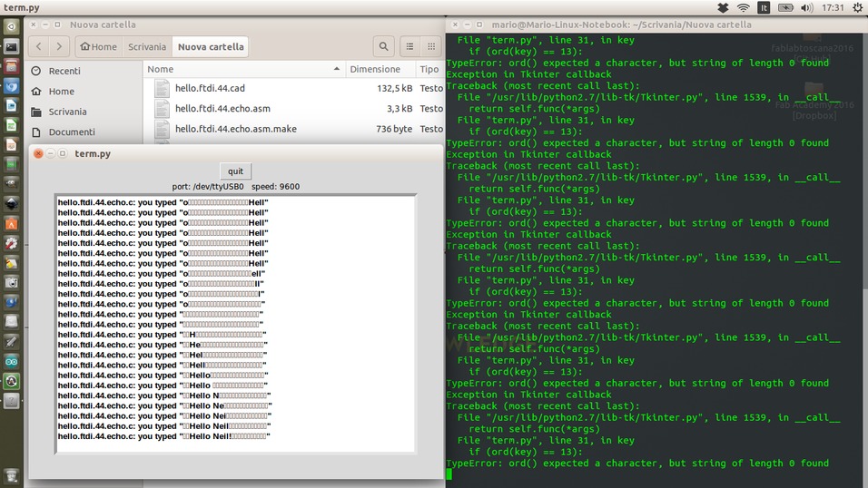Launch the Chromium browser from the dock
The height and width of the screenshot is (488, 868).
(x=12, y=86)
